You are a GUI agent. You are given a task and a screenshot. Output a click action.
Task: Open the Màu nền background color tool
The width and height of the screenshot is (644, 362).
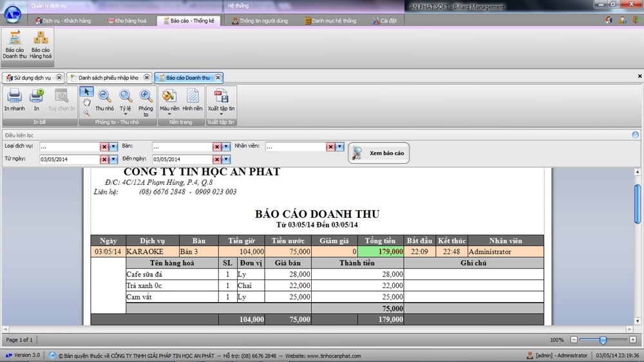point(169,102)
